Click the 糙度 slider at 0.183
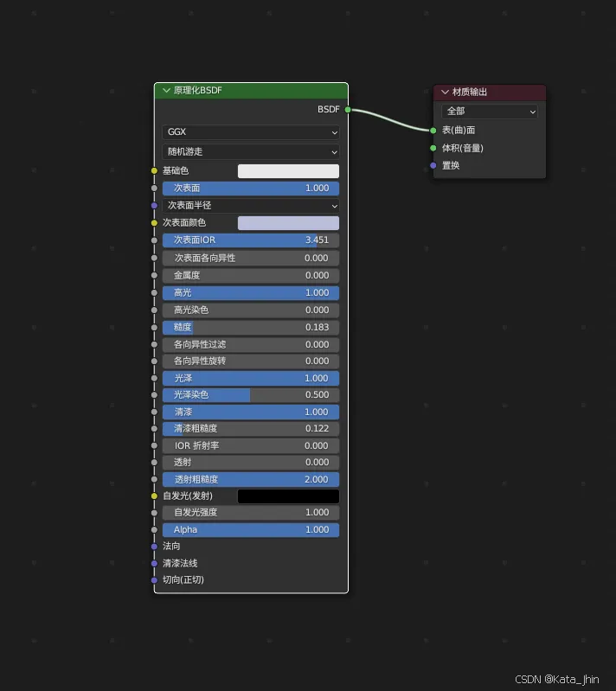This screenshot has width=616, height=691. pyautogui.click(x=250, y=328)
